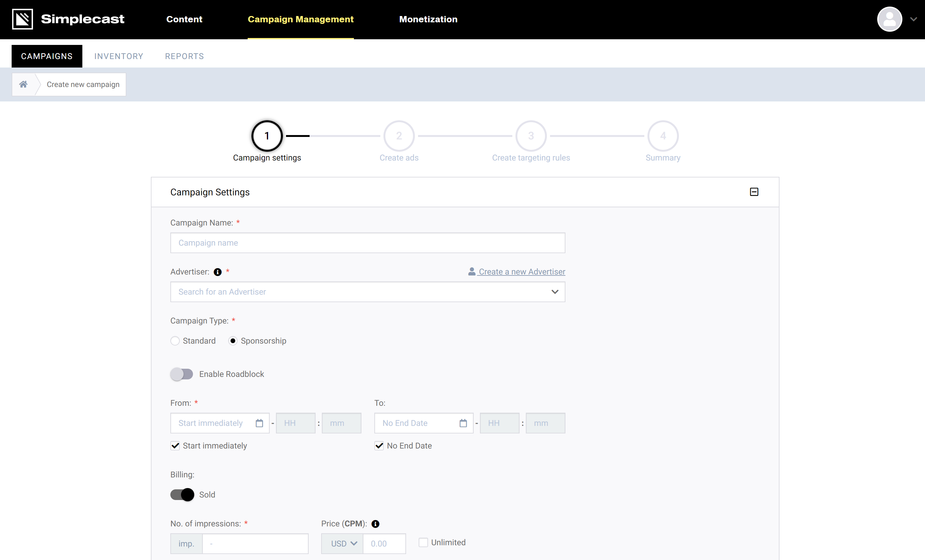The image size is (925, 560).
Task: Switch to the Inventory tab
Action: pos(118,56)
